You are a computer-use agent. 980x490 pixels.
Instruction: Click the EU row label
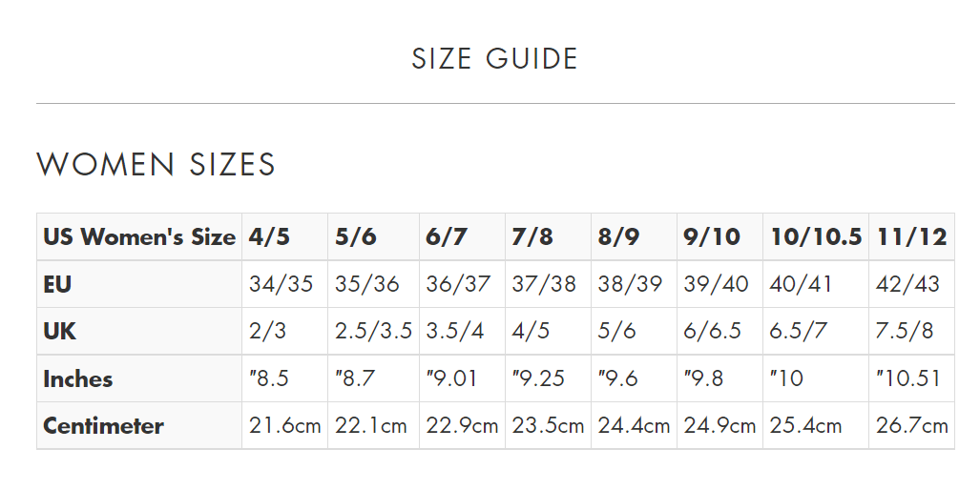click(x=57, y=284)
